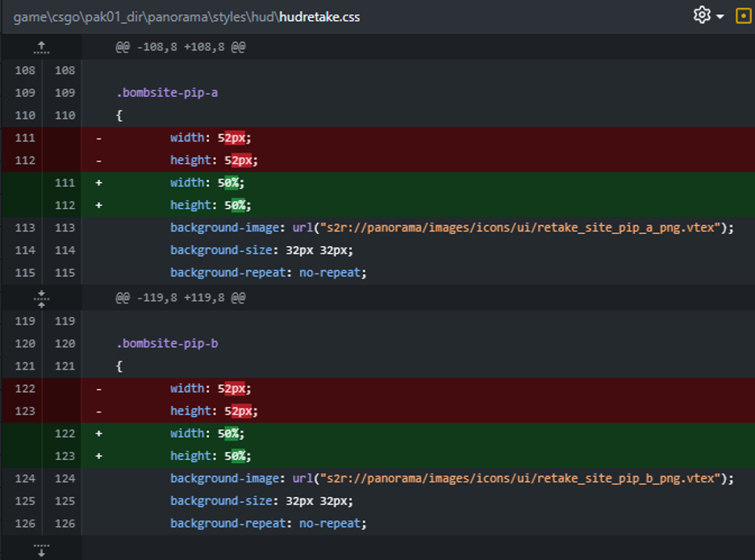Toggle added line number 112 in gutter
The image size is (755, 560).
tap(65, 205)
